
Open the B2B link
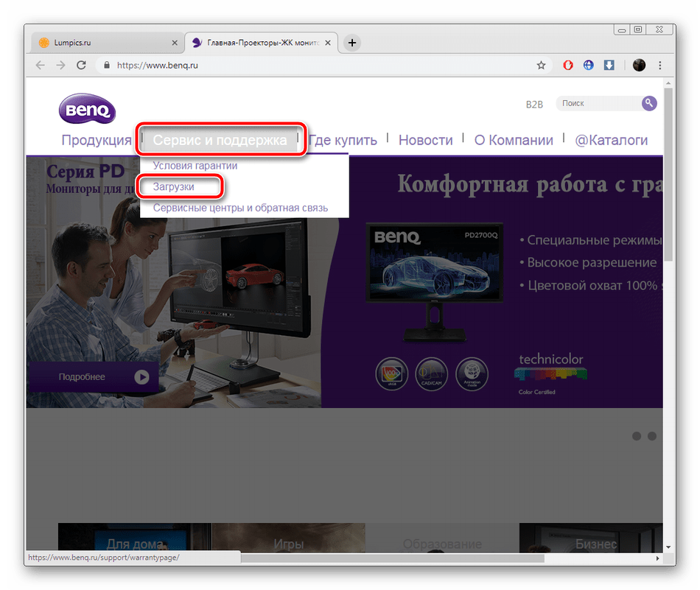point(534,104)
